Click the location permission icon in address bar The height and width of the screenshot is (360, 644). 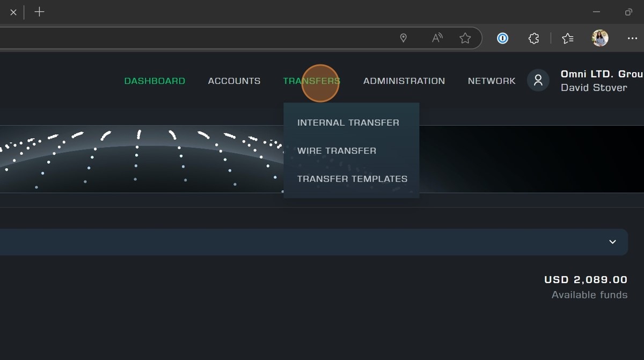point(404,38)
